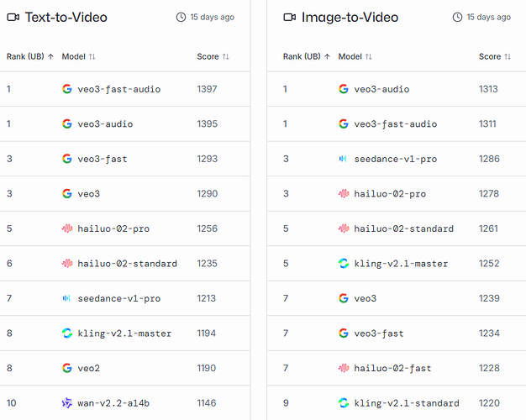Click the clock icon in Text-to-Video panel
This screenshot has height=420, width=526.
click(181, 17)
